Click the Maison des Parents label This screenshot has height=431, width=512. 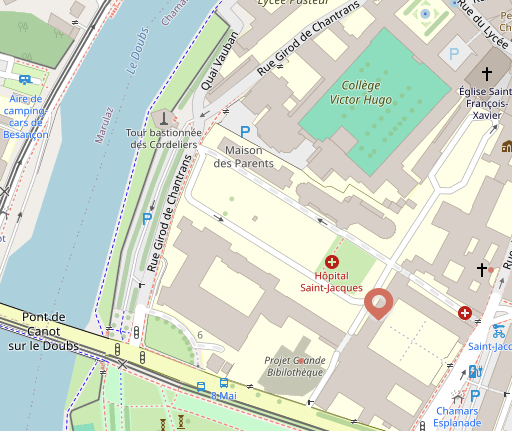tap(244, 157)
